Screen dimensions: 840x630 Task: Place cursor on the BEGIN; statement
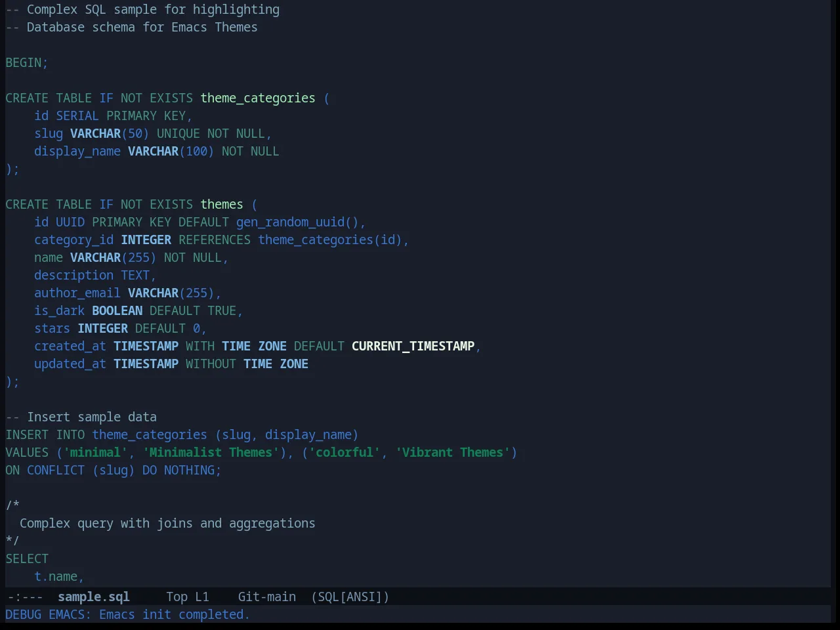pos(27,62)
